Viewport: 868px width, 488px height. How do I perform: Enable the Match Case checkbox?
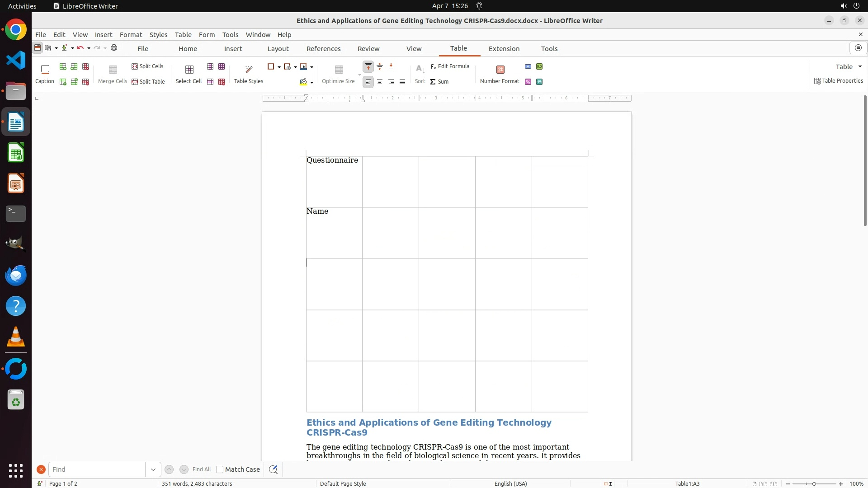220,469
